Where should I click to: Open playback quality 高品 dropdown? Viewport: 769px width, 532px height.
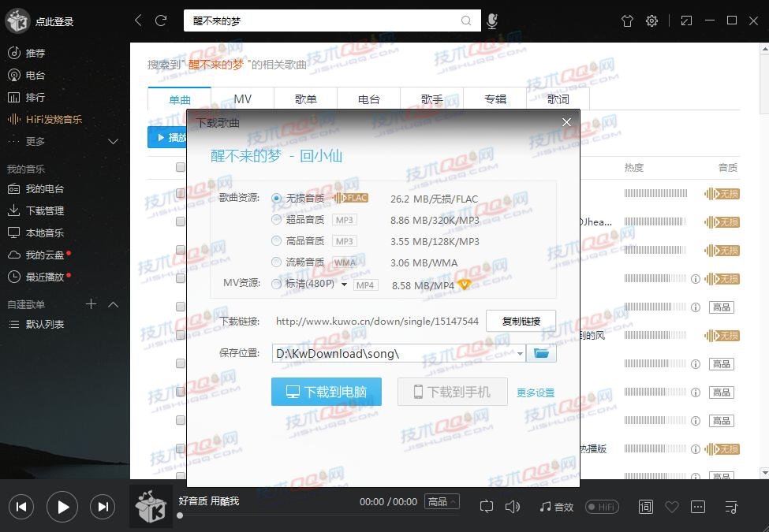pyautogui.click(x=442, y=501)
